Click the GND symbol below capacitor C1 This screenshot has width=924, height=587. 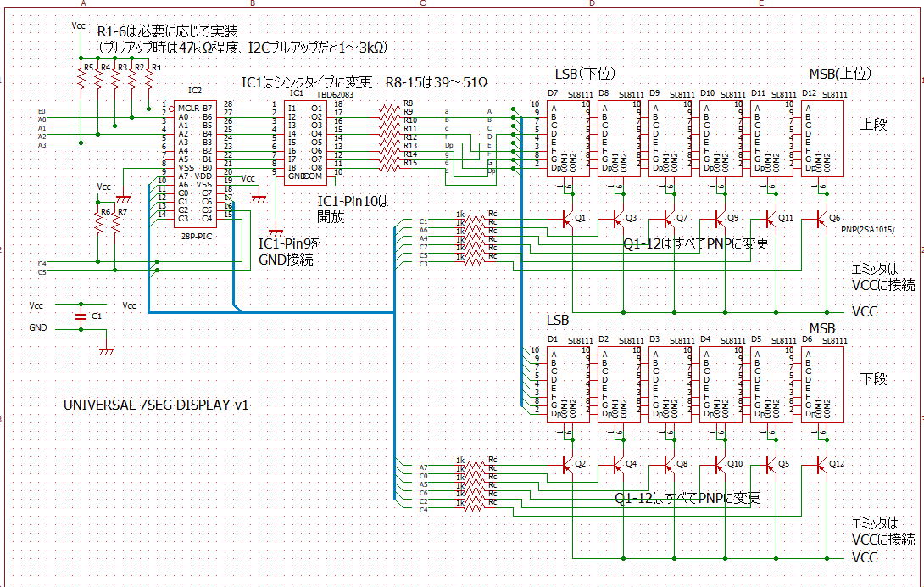pos(105,349)
